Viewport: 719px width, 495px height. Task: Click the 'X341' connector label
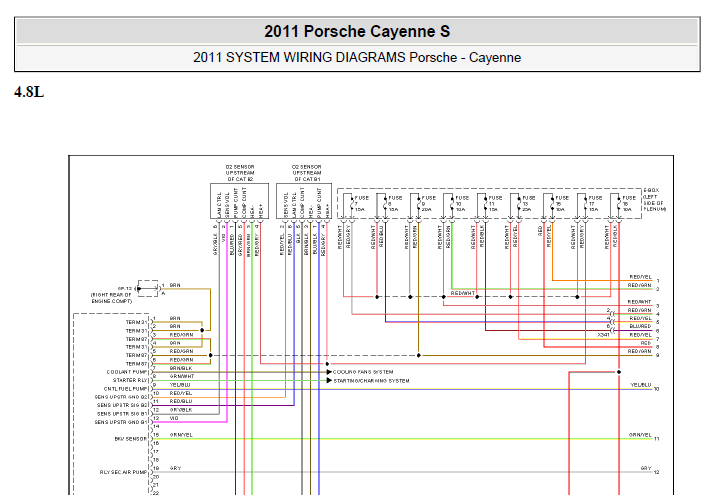tap(603, 335)
